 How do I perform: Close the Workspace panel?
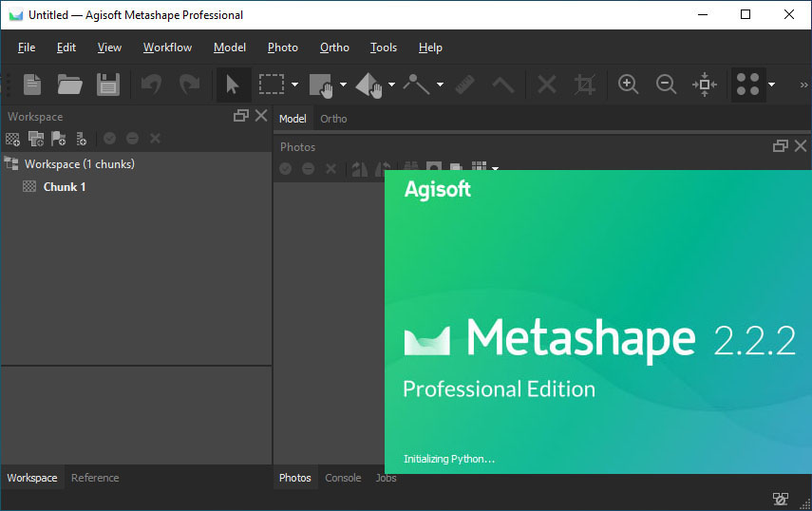click(261, 116)
